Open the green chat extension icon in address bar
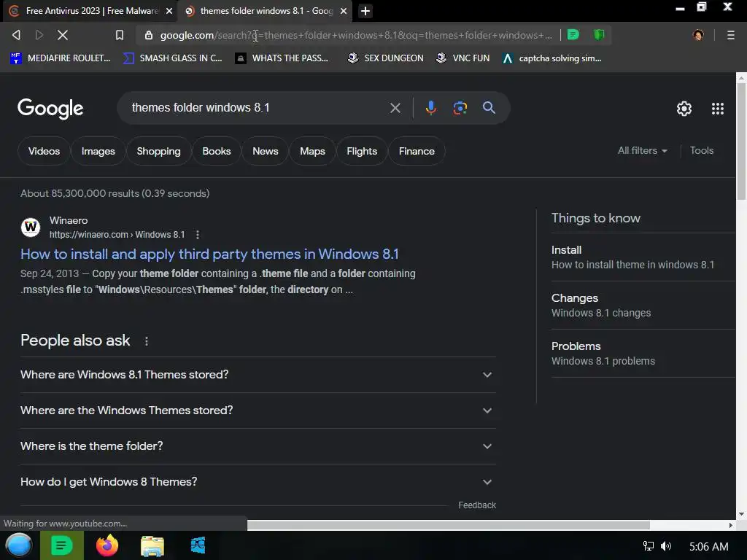 (573, 34)
